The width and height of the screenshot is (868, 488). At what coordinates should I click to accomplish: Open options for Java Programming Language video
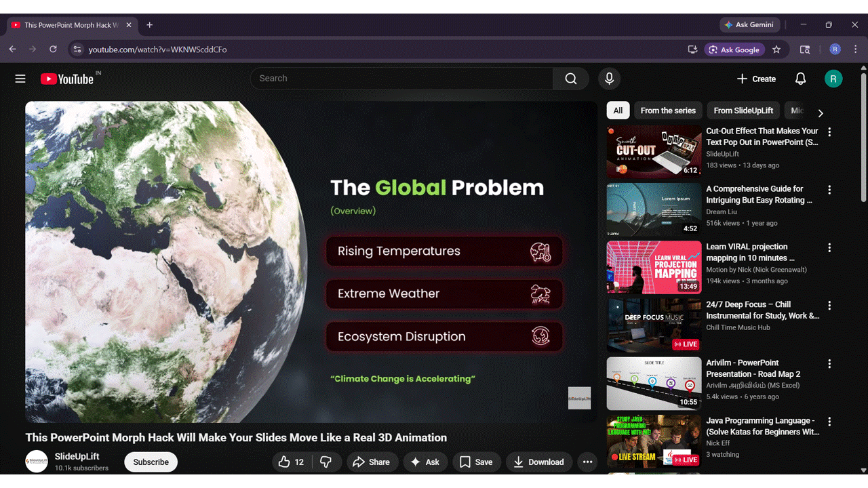pos(829,422)
